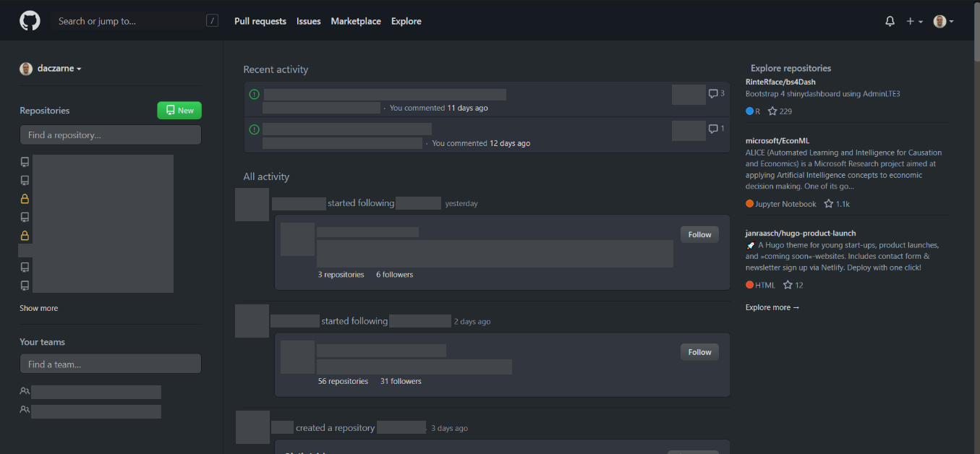Follow the user with 6 followers

tap(699, 234)
